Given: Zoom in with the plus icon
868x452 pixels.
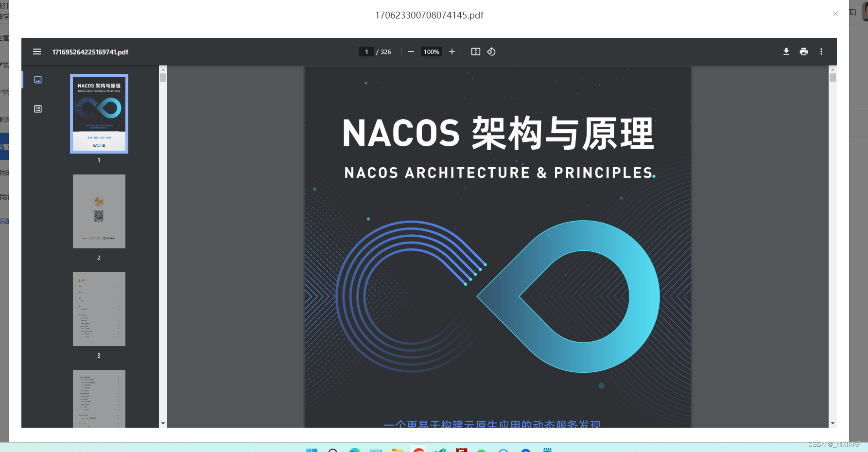Looking at the screenshot, I should click(452, 52).
